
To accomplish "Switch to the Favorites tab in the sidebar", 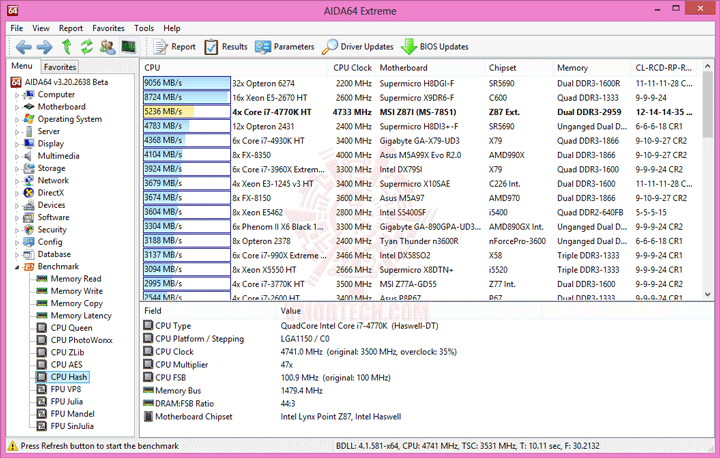I will pyautogui.click(x=60, y=67).
